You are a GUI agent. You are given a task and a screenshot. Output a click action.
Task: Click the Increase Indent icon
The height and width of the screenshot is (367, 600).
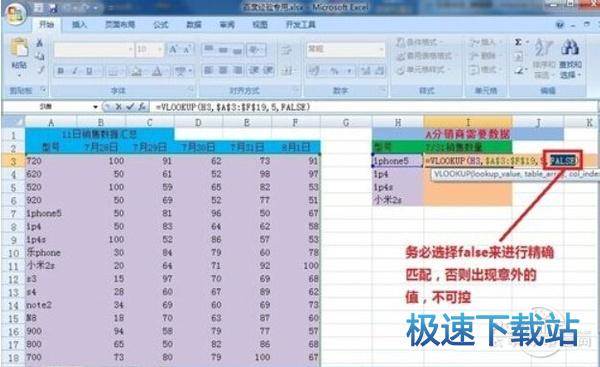pyautogui.click(x=268, y=70)
